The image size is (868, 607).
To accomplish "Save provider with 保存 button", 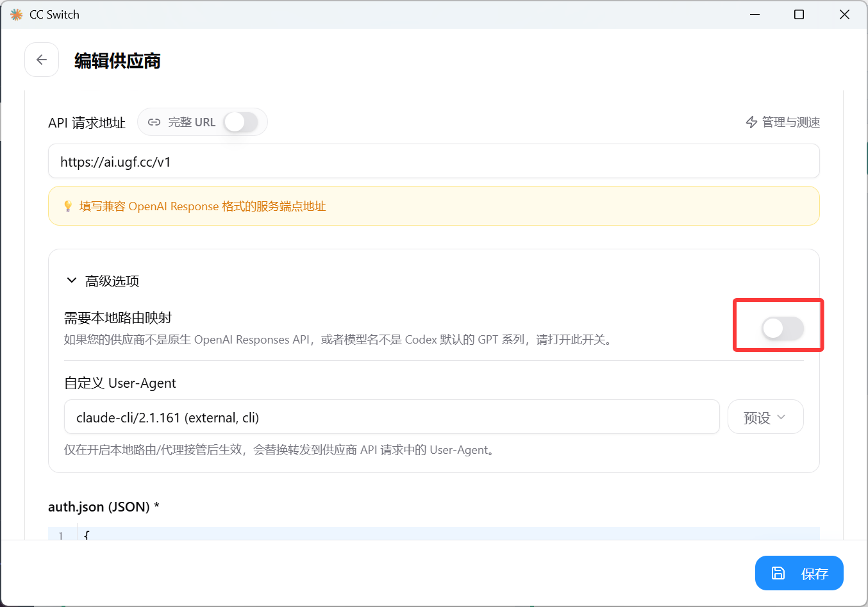I will point(799,573).
